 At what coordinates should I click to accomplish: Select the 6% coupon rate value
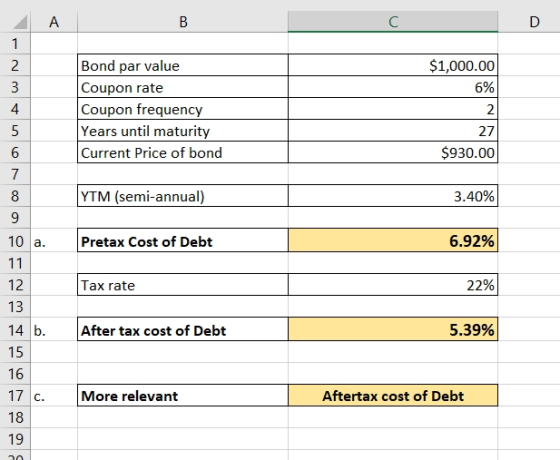[393, 87]
